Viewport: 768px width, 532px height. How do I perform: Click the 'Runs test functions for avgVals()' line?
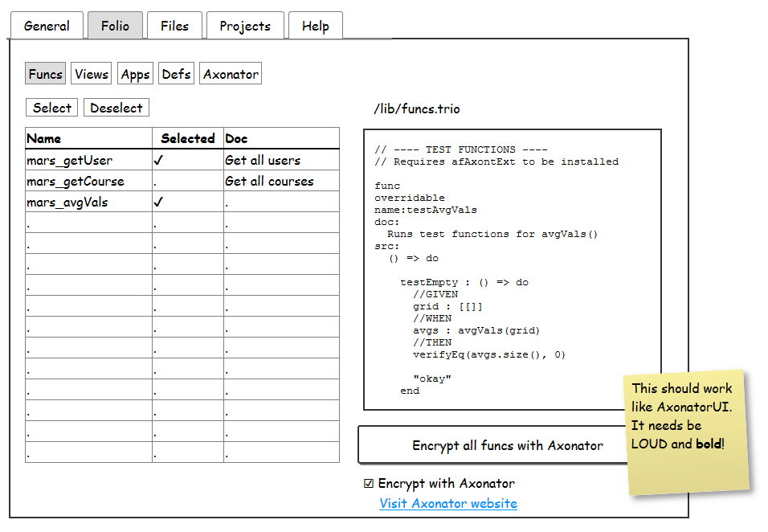(492, 234)
